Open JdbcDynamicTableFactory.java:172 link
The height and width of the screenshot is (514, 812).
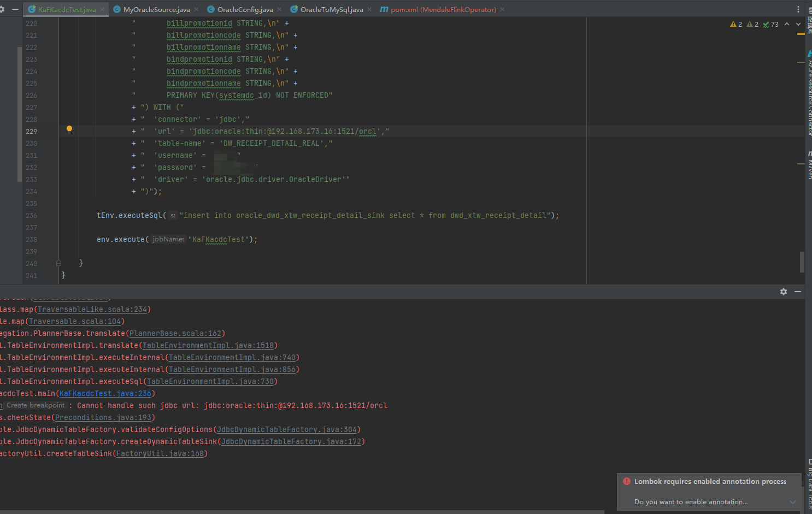point(291,441)
